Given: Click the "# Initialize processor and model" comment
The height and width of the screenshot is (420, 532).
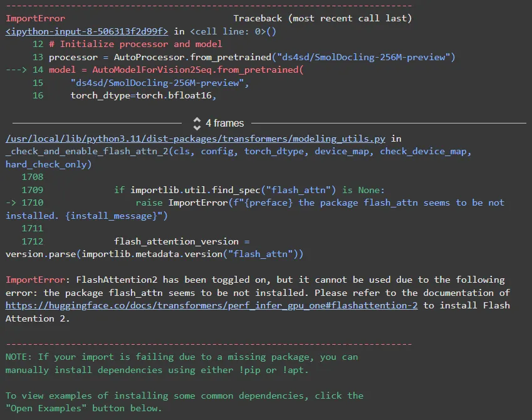Looking at the screenshot, I should pos(135,44).
